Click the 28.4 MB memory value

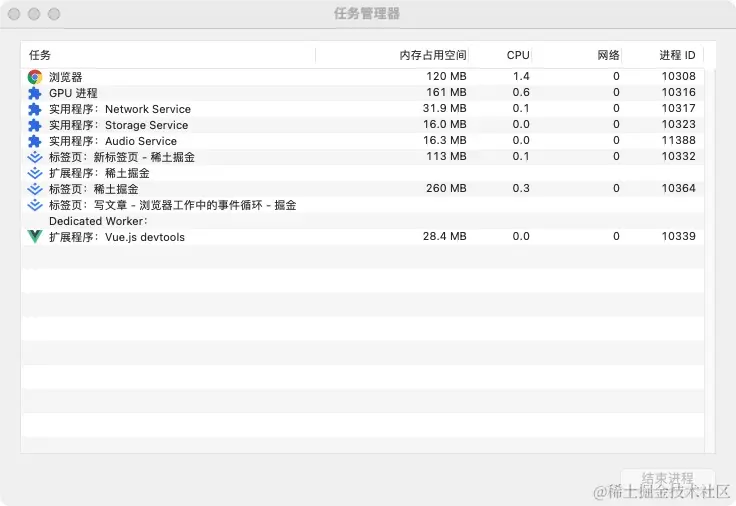tap(445, 236)
